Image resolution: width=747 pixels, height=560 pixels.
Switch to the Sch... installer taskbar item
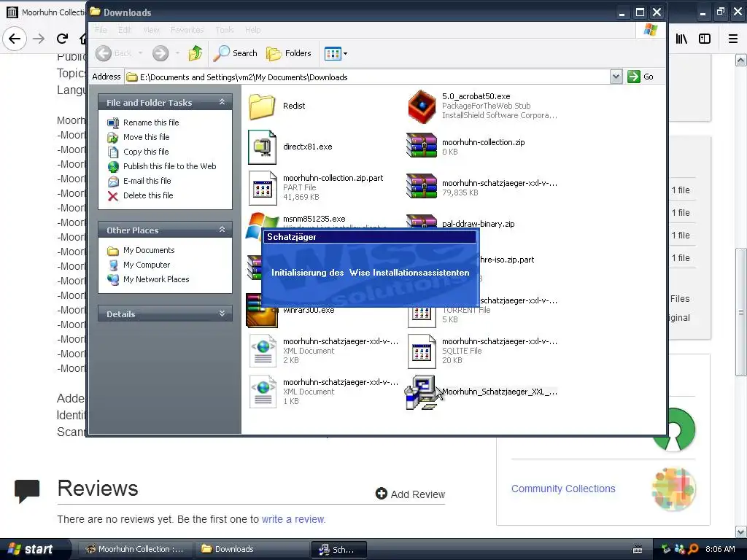[338, 550]
